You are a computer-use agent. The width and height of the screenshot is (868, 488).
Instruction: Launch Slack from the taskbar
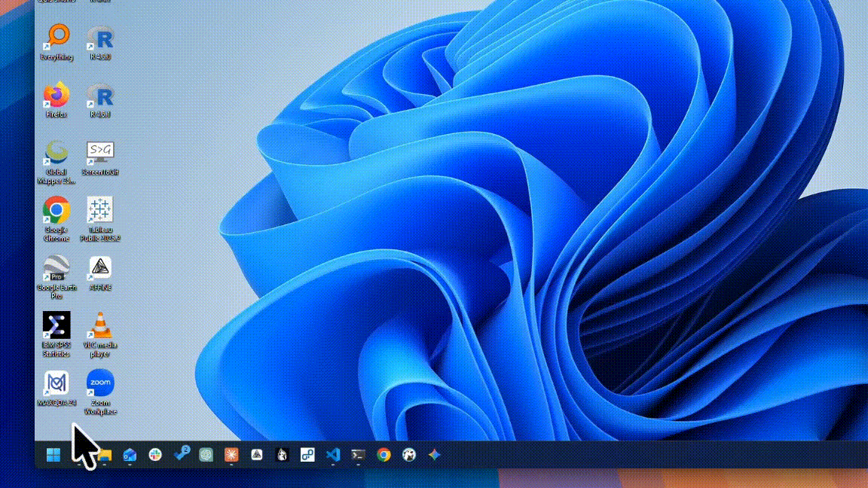pyautogui.click(x=154, y=454)
